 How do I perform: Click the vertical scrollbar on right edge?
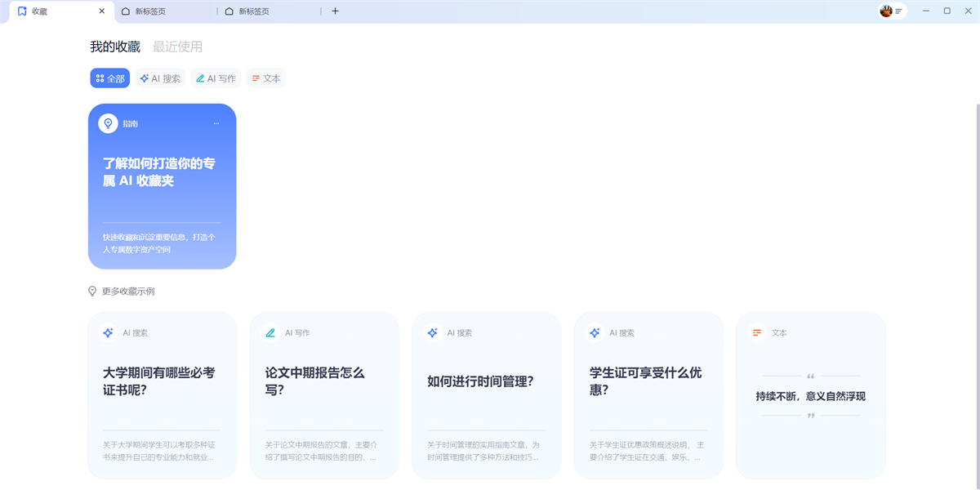(x=977, y=245)
